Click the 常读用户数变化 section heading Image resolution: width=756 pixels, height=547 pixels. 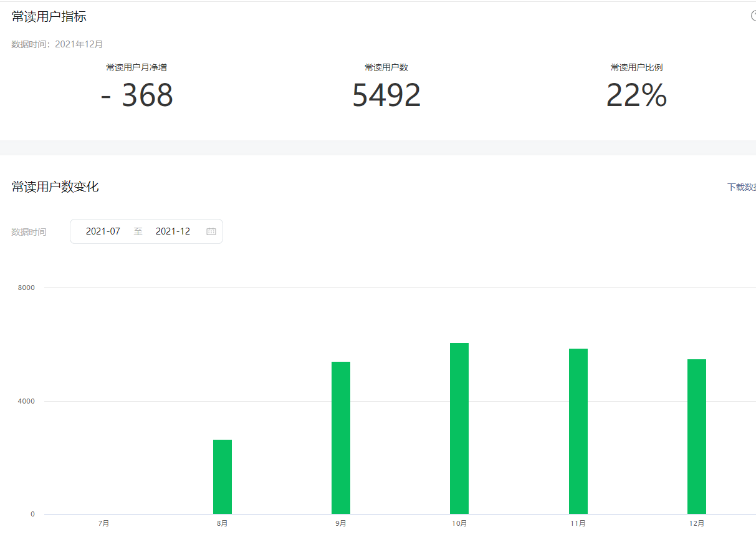(55, 186)
